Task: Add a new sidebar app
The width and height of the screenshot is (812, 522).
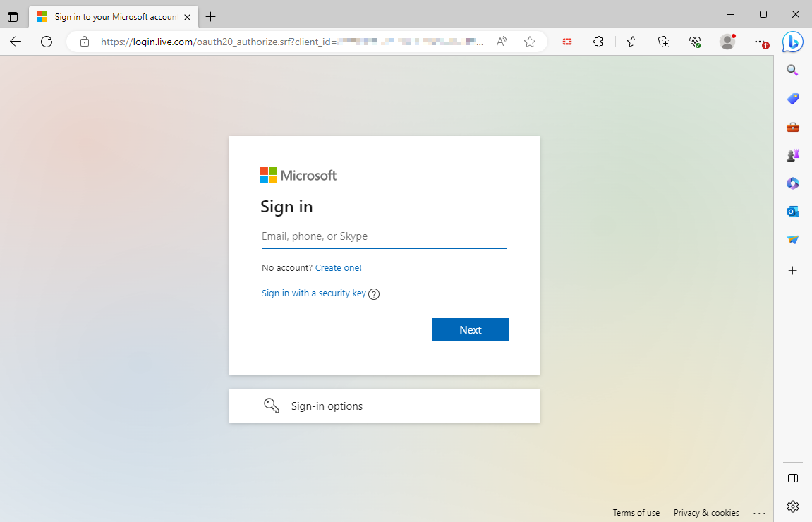Action: pyautogui.click(x=792, y=270)
